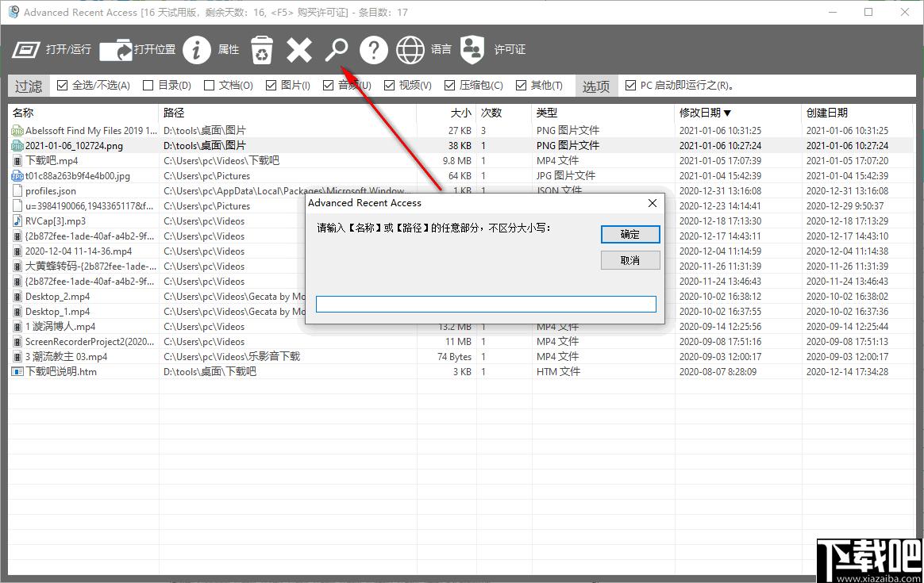
Task: Toggle 全选/不选(A) checkbox
Action: tap(62, 86)
